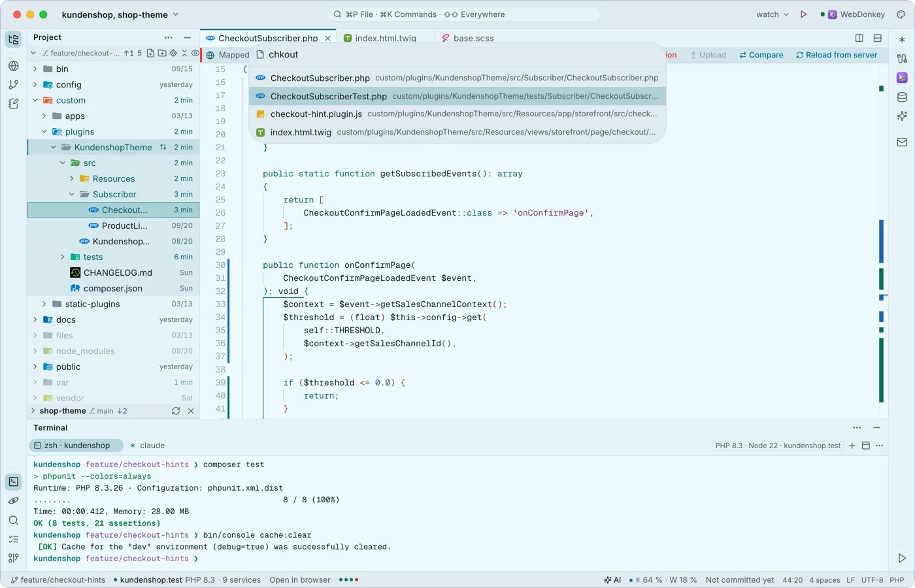Split the editor vertically with columns icon

859,38
